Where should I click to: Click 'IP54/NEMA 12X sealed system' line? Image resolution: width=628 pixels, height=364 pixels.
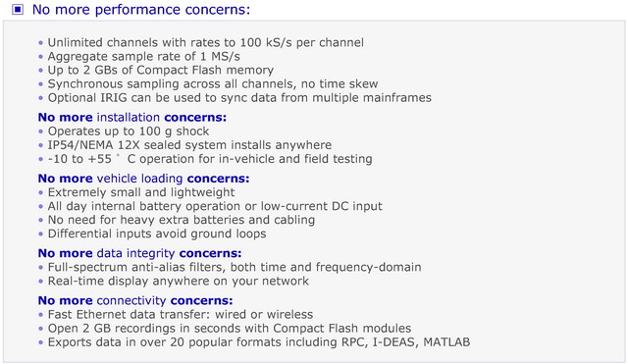click(189, 145)
